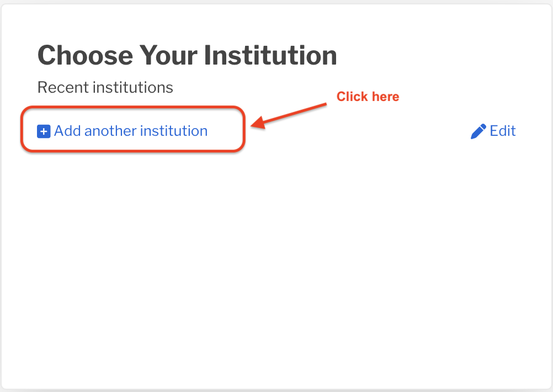Click the word Recent in the subtitle

[63, 87]
